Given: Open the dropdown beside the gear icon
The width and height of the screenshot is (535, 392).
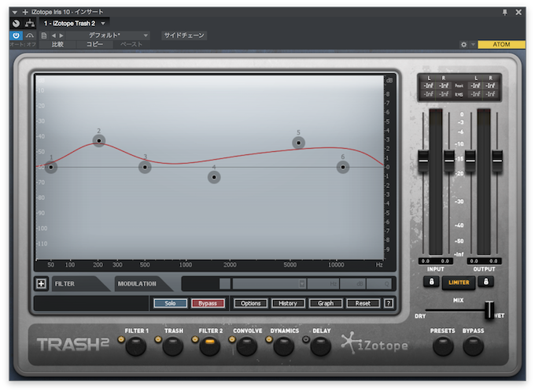Looking at the screenshot, I should point(473,44).
